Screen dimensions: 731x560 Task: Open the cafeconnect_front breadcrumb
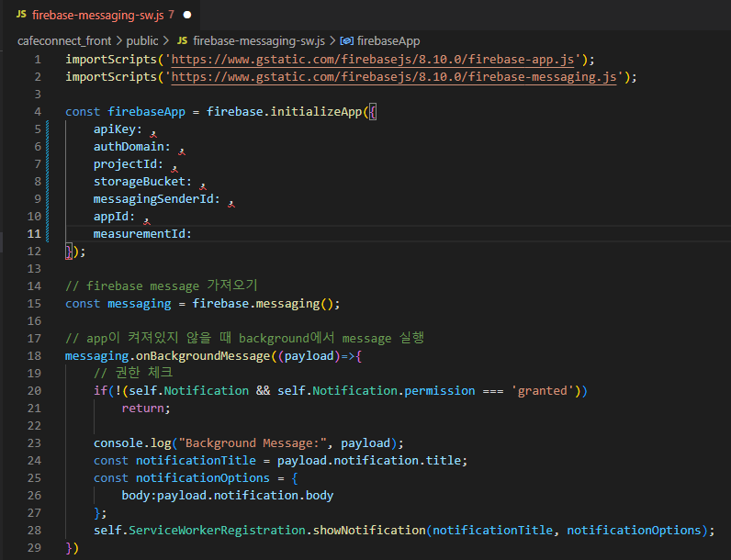64,41
